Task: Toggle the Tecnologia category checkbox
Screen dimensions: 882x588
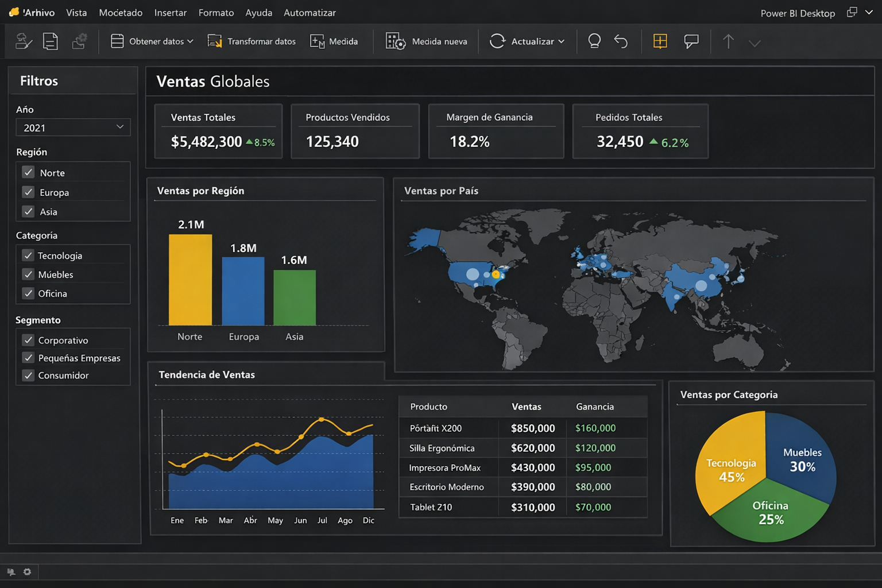Action: coord(28,256)
